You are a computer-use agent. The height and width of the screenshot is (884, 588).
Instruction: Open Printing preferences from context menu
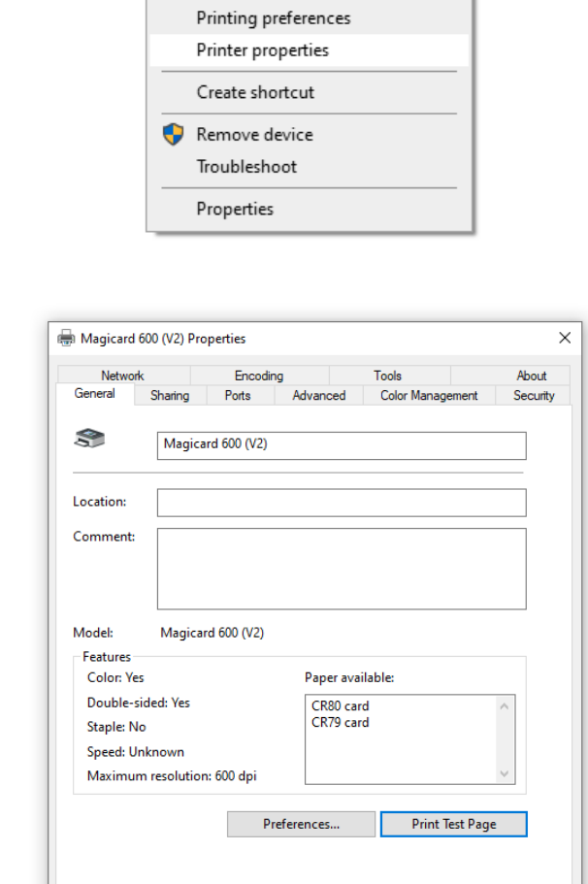click(309, 18)
